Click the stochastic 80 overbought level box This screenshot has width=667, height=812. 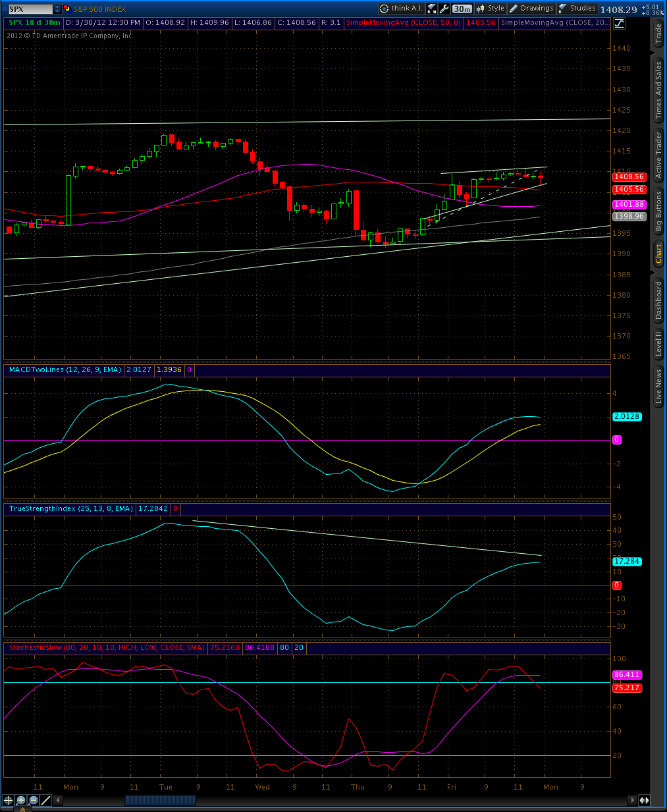[x=284, y=647]
